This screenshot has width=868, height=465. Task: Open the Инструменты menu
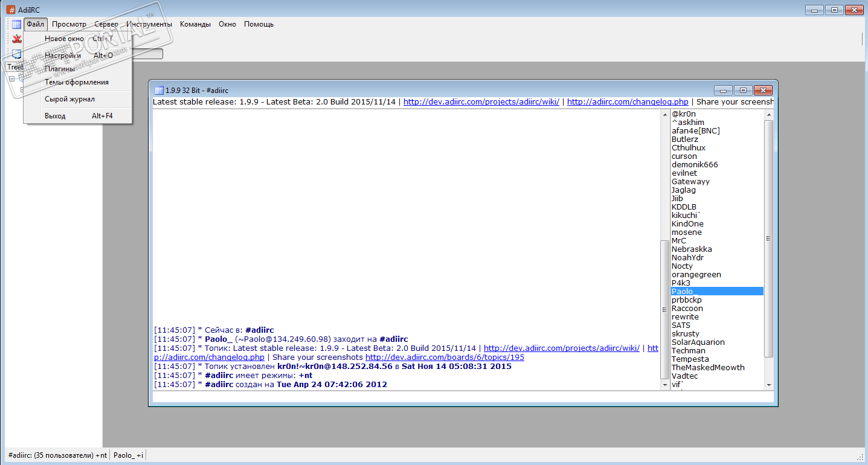pyautogui.click(x=149, y=24)
